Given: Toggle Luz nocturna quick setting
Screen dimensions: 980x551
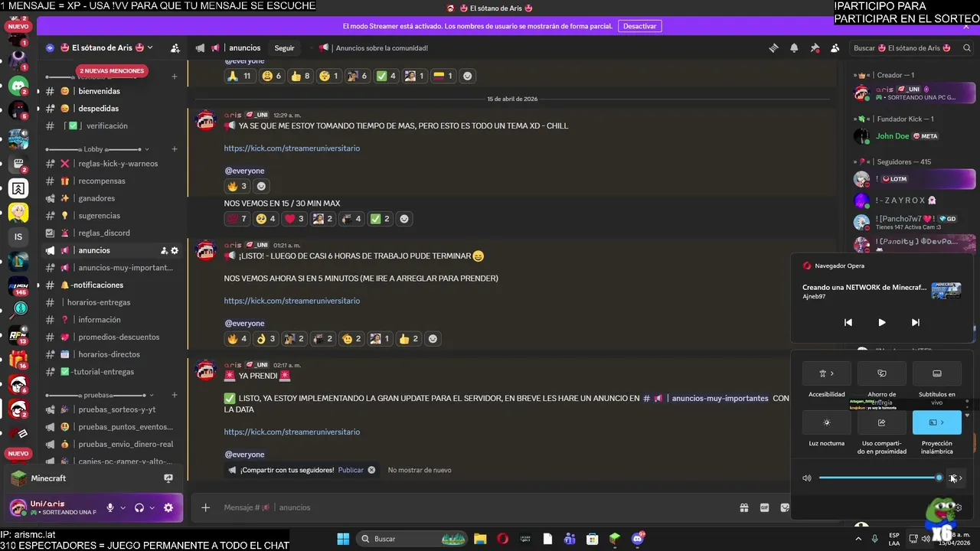Looking at the screenshot, I should point(826,422).
